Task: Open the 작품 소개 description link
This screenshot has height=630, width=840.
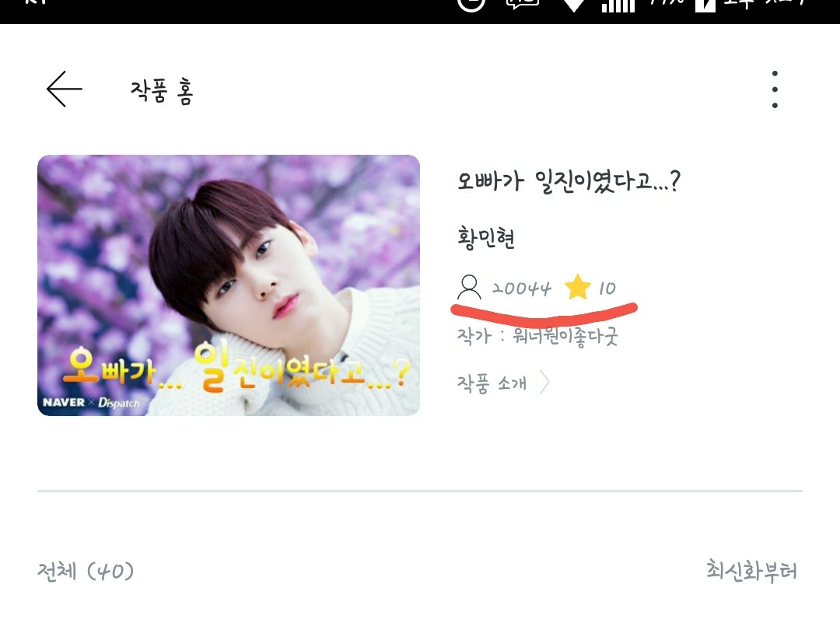Action: pos(492,383)
